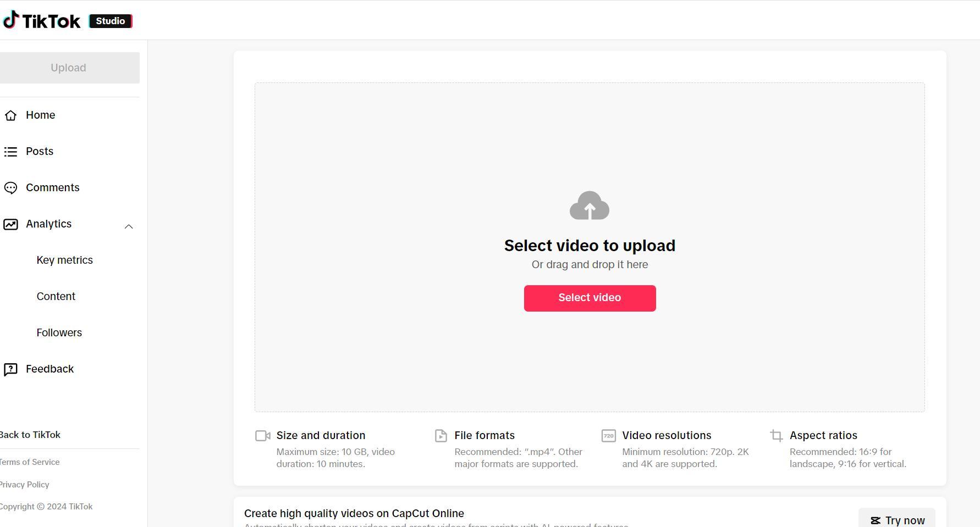Click 'Create high quality videos on CapCut Online'
980x527 pixels.
coord(354,513)
